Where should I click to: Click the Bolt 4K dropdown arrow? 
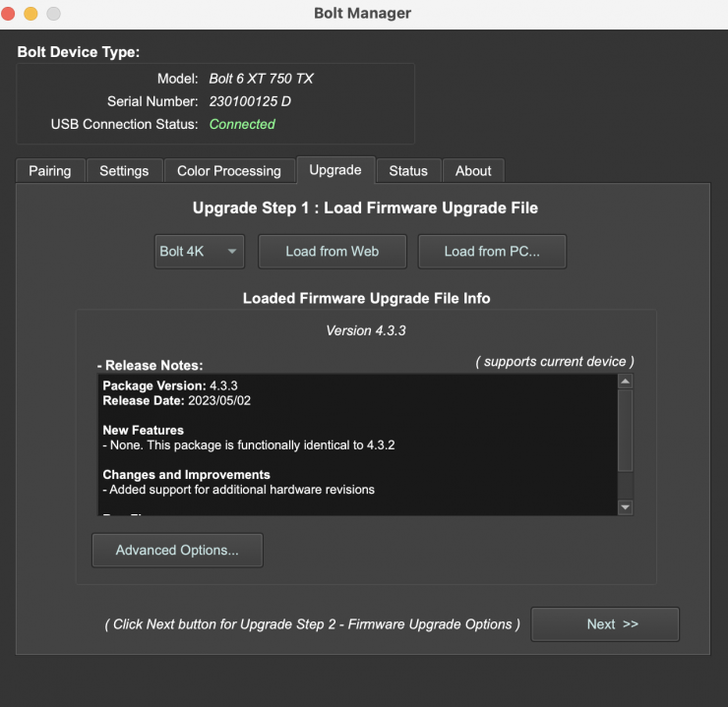231,252
